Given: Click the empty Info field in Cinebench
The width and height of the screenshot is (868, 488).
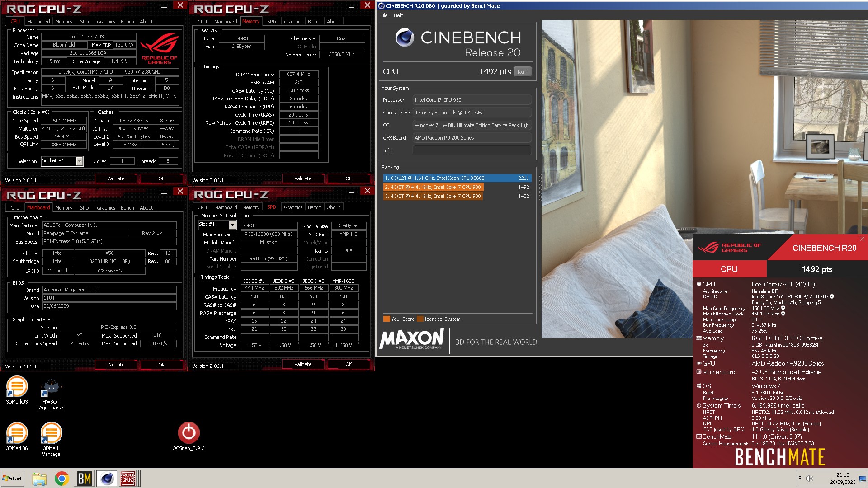Looking at the screenshot, I should point(472,150).
